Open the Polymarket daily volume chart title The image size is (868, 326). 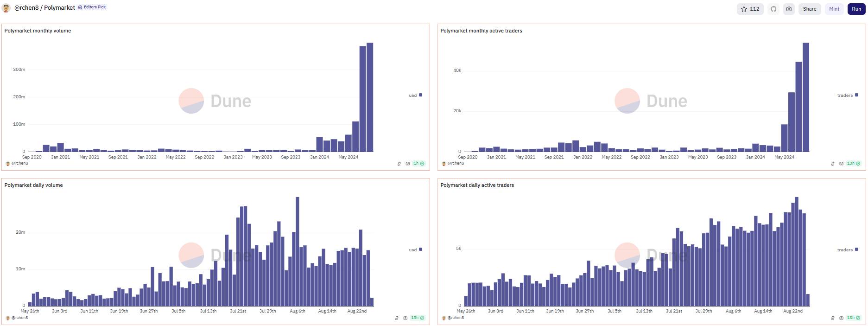[34, 185]
